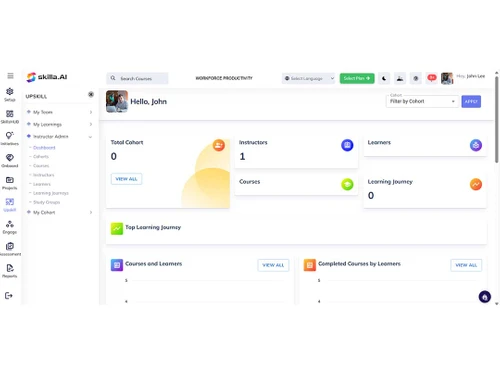Open the Engage section icon
This screenshot has height=375, width=500.
10,227
